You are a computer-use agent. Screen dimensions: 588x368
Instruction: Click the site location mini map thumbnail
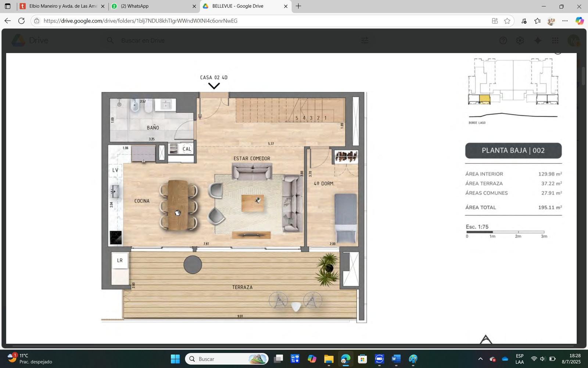513,82
